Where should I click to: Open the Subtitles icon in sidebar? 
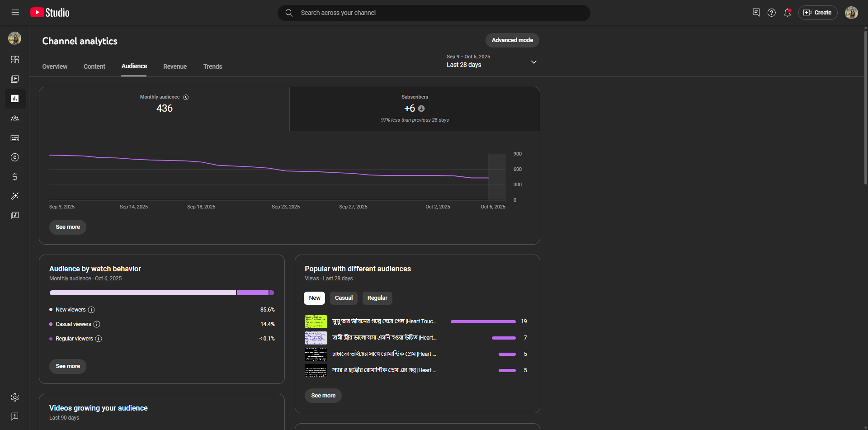(x=15, y=138)
